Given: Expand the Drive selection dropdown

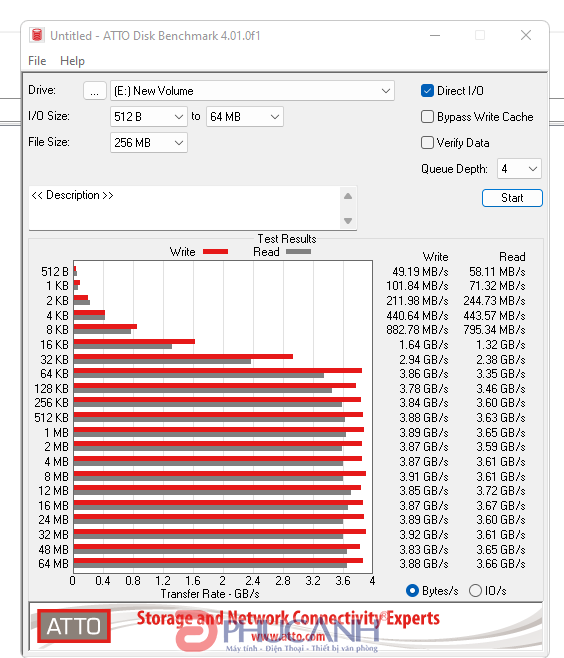Looking at the screenshot, I should tap(252, 91).
